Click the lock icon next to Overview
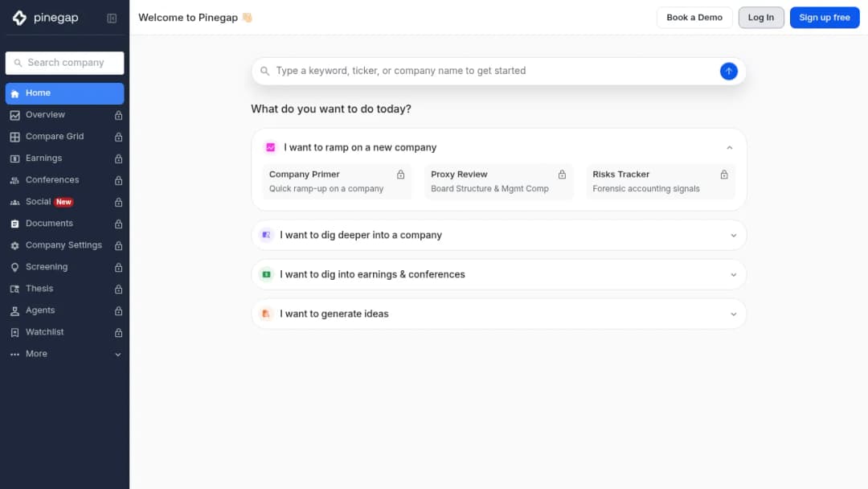The image size is (868, 489). [x=118, y=115]
